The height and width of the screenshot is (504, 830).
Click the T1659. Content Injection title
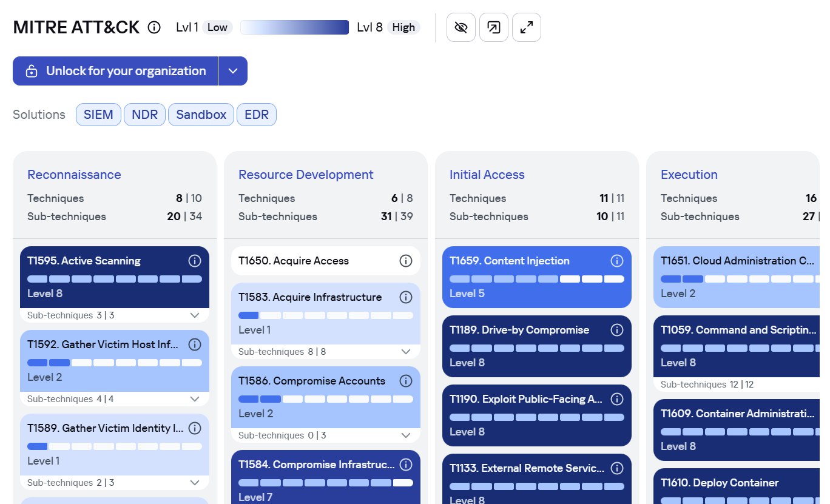coord(510,261)
